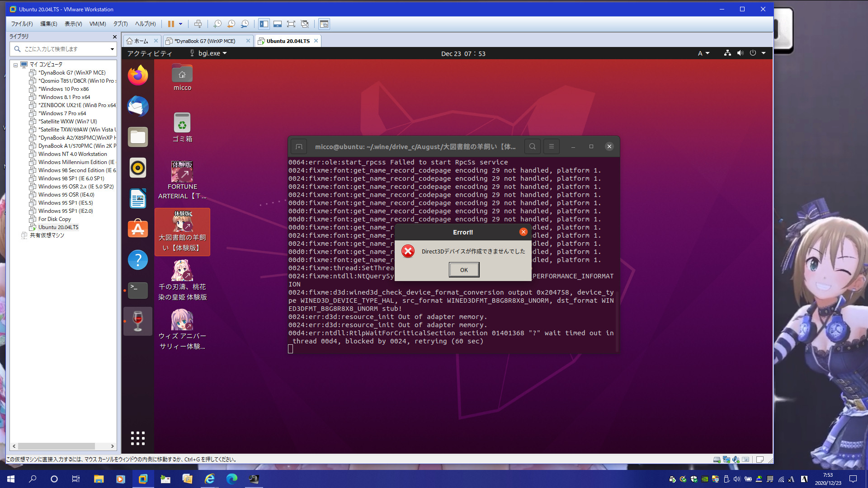This screenshot has height=488, width=868.
Task: Open the アクティビティ overview in Ubuntu
Action: click(149, 53)
